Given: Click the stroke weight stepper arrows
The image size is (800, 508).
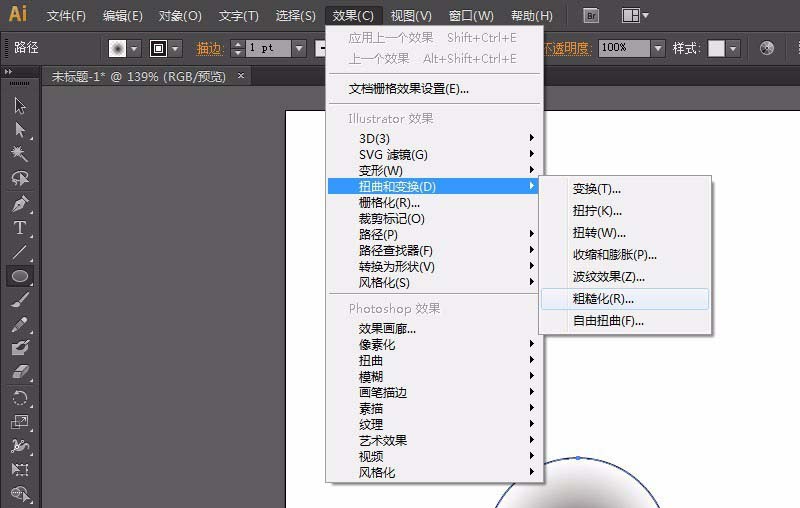Looking at the screenshot, I should tap(238, 48).
